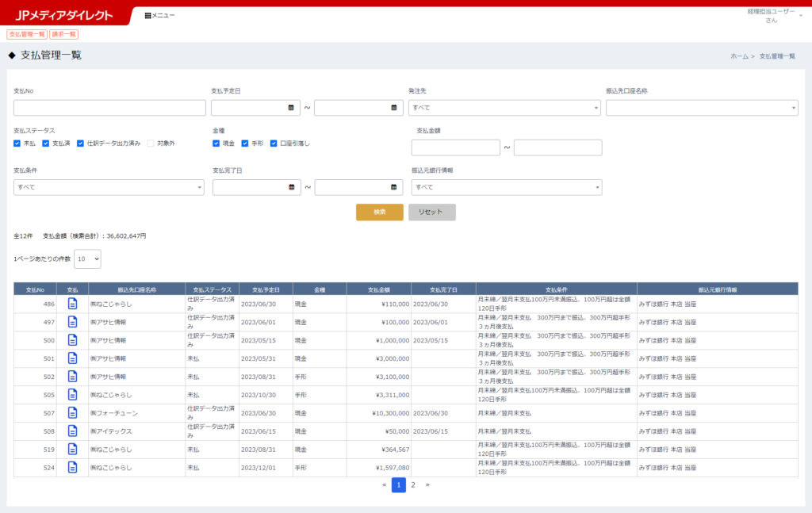The height and width of the screenshot is (513, 812).
Task: Open document icon for payment 497
Action: (72, 322)
